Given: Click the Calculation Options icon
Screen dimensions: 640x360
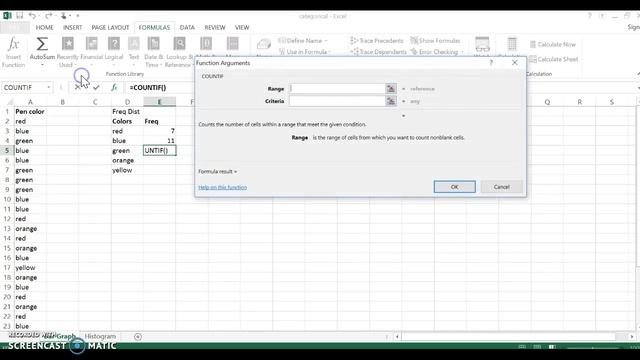Looking at the screenshot, I should (x=512, y=44).
